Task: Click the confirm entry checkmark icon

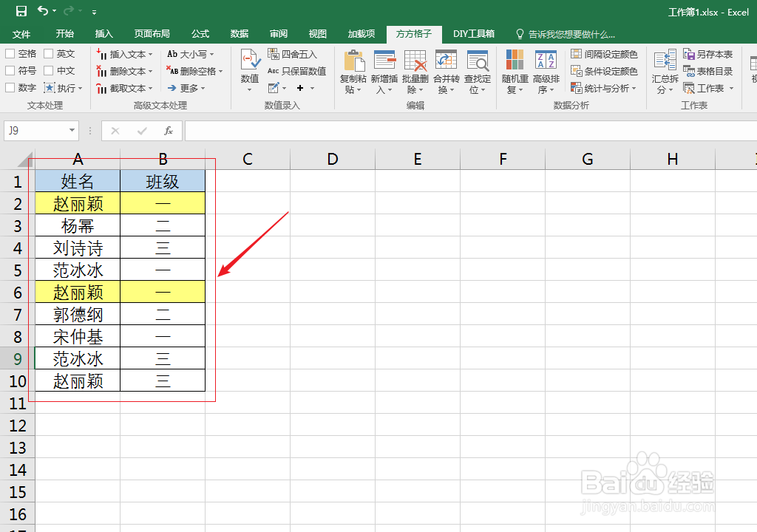Action: point(142,131)
